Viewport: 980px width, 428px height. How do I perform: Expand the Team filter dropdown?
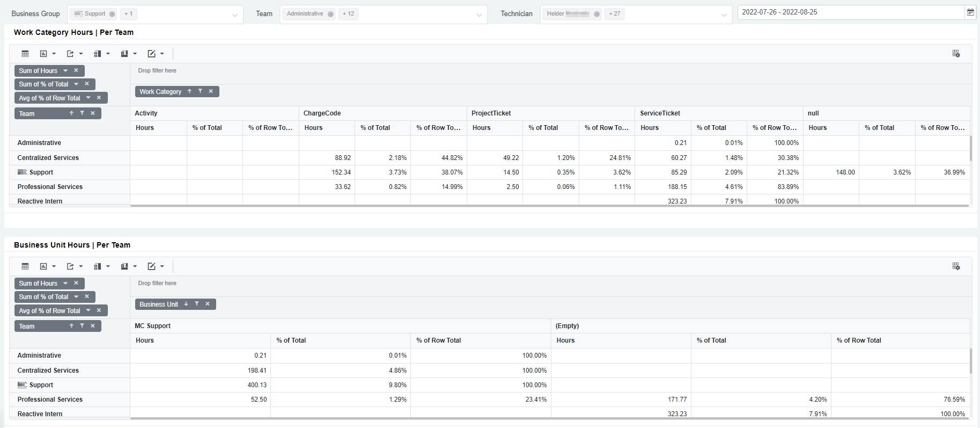click(479, 15)
